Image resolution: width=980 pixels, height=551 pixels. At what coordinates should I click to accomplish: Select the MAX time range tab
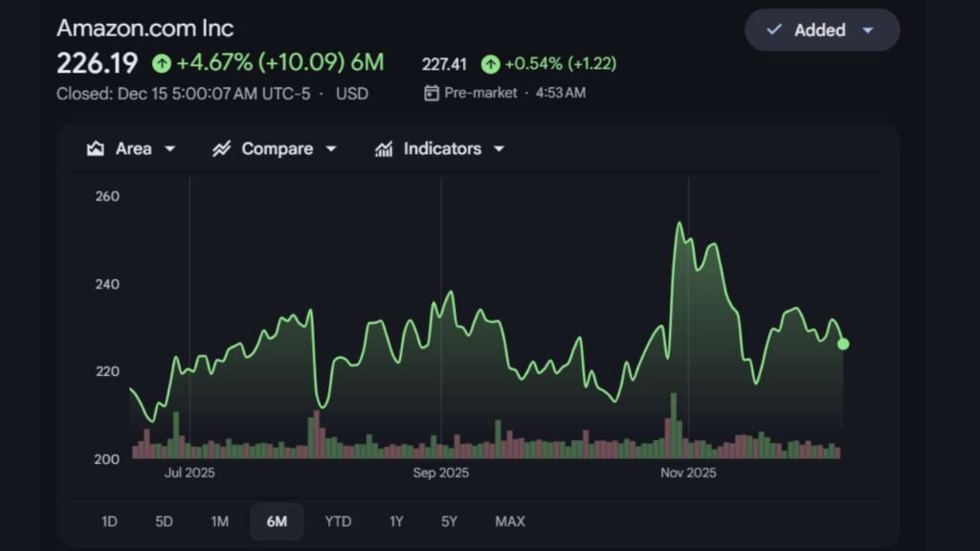[x=509, y=521]
